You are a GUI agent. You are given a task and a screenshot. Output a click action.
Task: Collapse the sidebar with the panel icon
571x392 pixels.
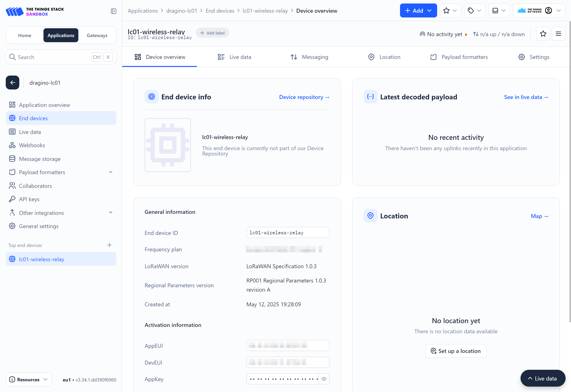[114, 11]
